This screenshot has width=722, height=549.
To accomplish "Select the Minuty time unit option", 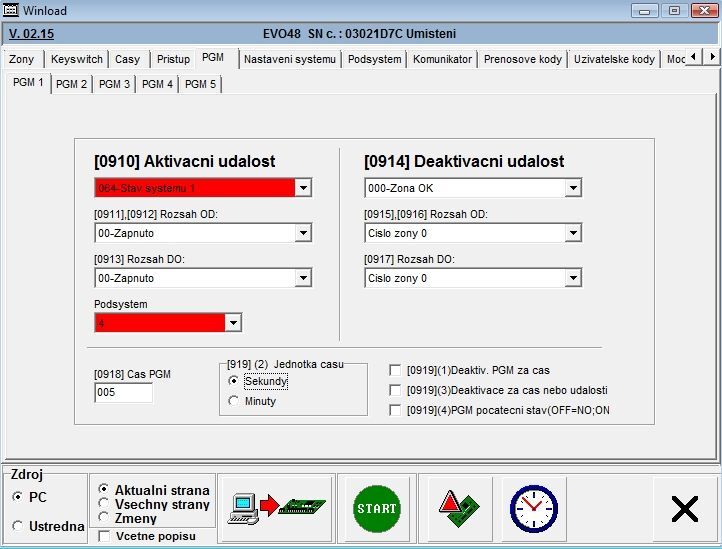I will [234, 401].
